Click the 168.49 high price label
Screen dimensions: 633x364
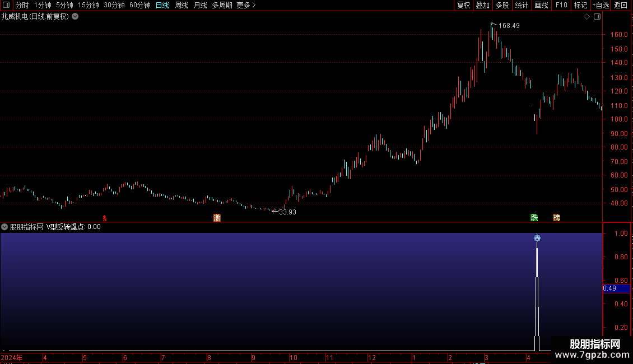509,26
